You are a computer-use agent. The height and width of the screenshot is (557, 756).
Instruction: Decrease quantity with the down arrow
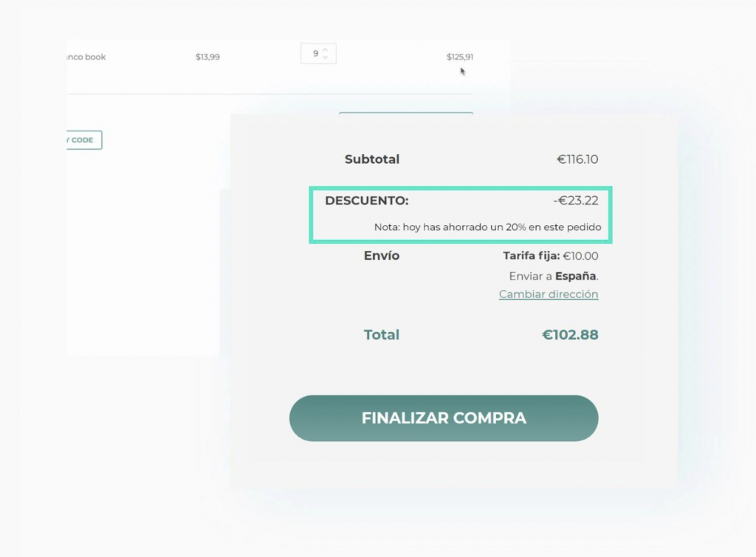pyautogui.click(x=326, y=58)
